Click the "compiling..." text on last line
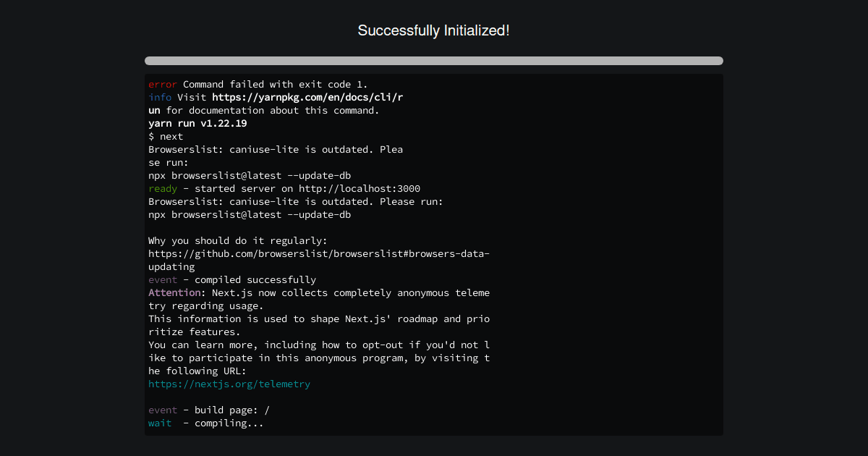This screenshot has width=868, height=456. [x=229, y=423]
